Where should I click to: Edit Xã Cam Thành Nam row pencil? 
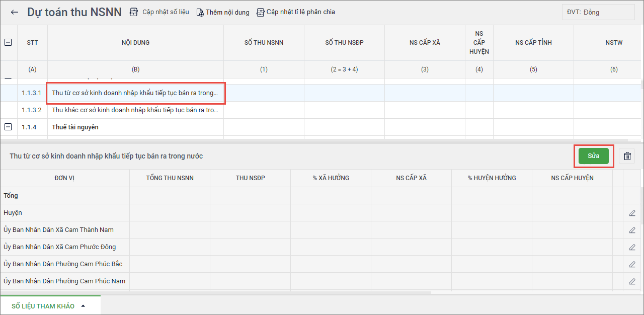tap(632, 230)
